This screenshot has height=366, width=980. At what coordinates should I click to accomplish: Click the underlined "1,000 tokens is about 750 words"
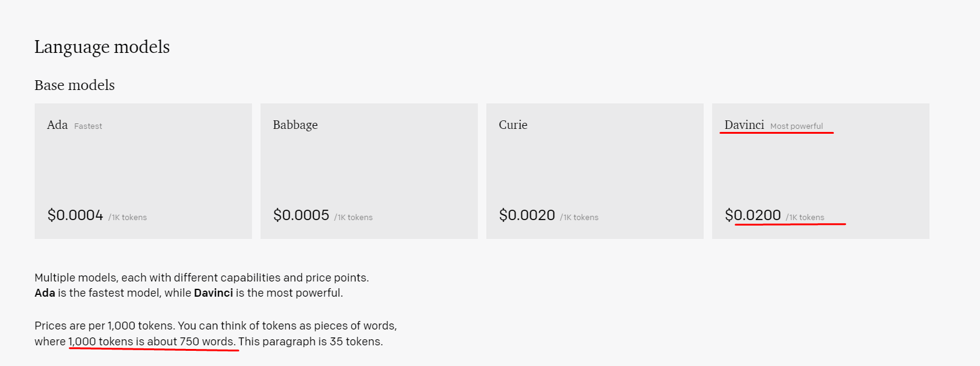coord(152,342)
